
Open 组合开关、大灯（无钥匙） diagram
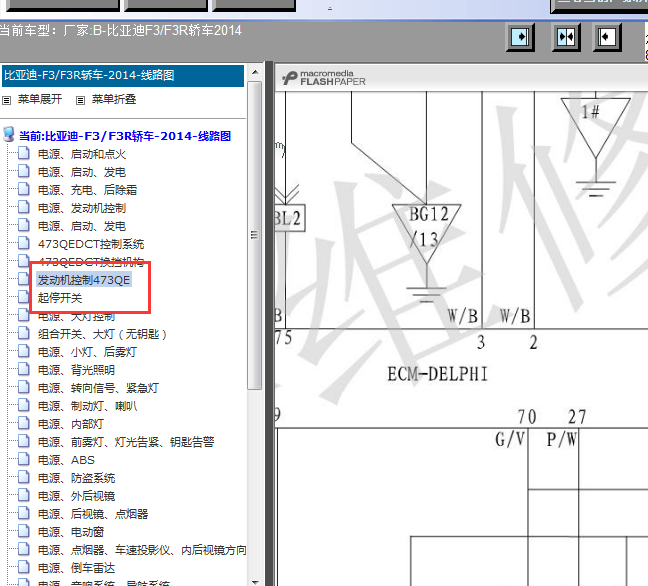pyautogui.click(x=102, y=334)
